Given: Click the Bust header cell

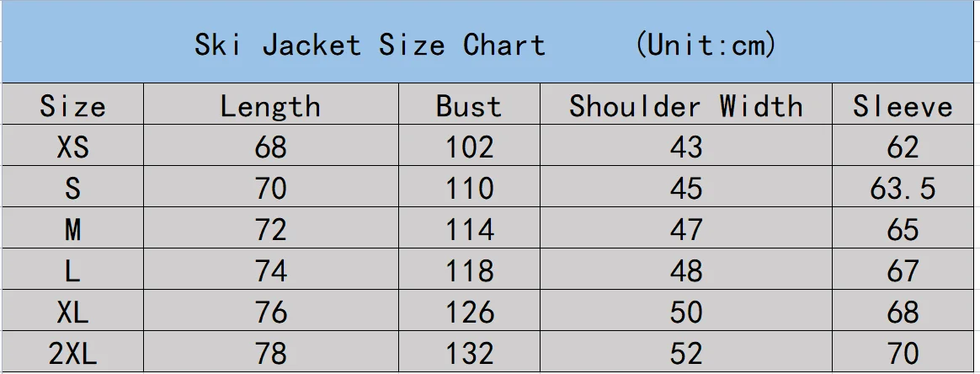Looking at the screenshot, I should point(468,106).
